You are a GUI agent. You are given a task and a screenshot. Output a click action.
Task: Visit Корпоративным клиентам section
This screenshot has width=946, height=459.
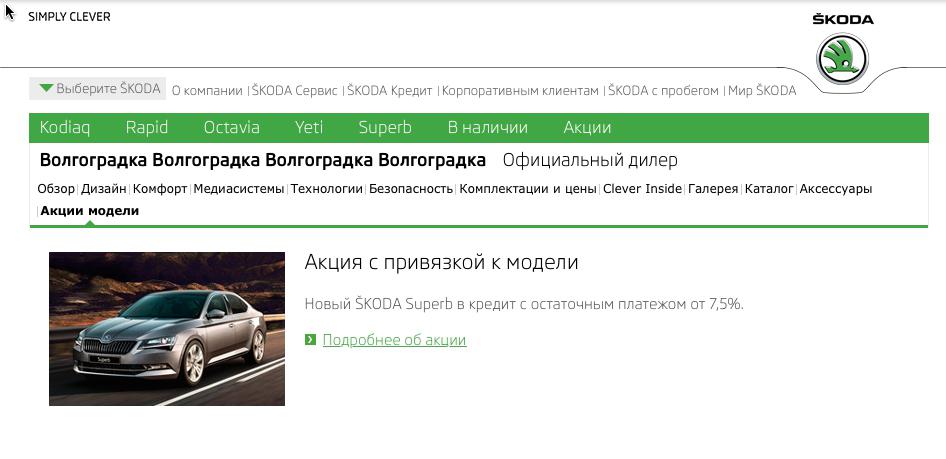coord(520,90)
